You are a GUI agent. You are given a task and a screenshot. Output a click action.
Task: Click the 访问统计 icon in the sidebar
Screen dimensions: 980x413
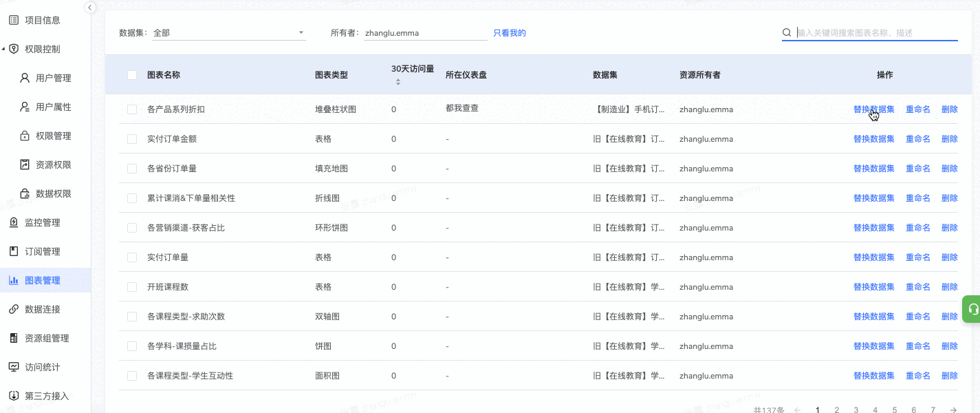tap(14, 367)
